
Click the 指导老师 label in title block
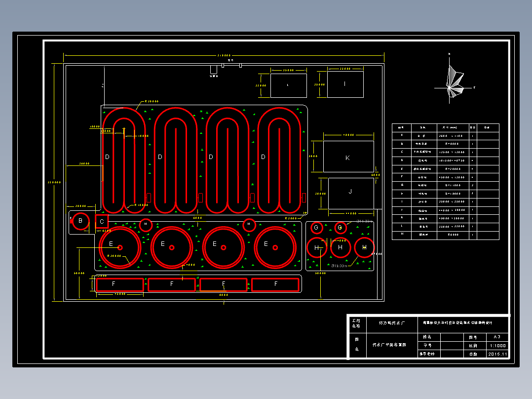tap(427, 354)
